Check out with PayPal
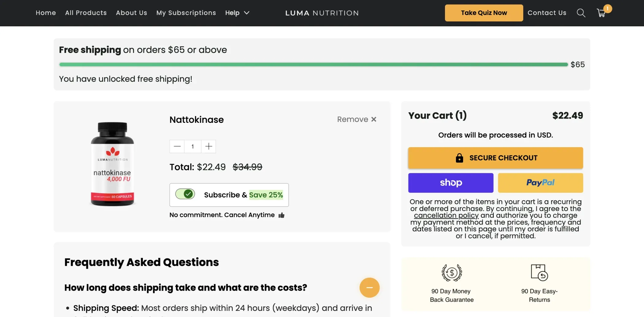 (x=540, y=183)
